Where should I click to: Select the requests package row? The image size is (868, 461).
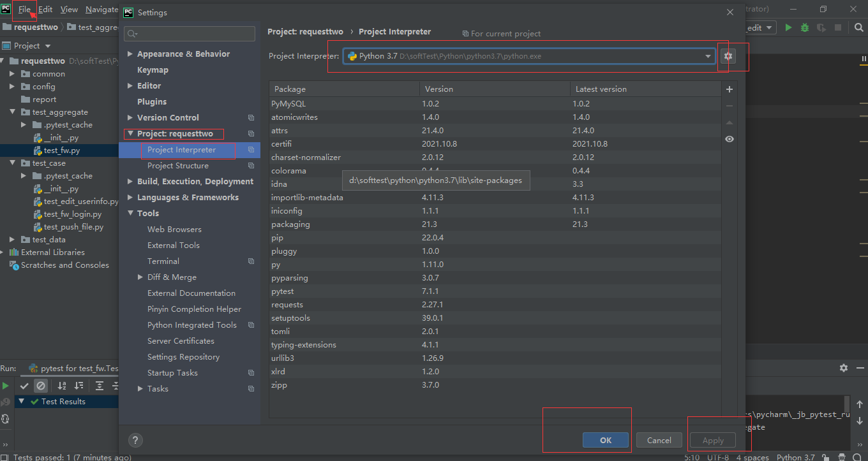[495, 305]
